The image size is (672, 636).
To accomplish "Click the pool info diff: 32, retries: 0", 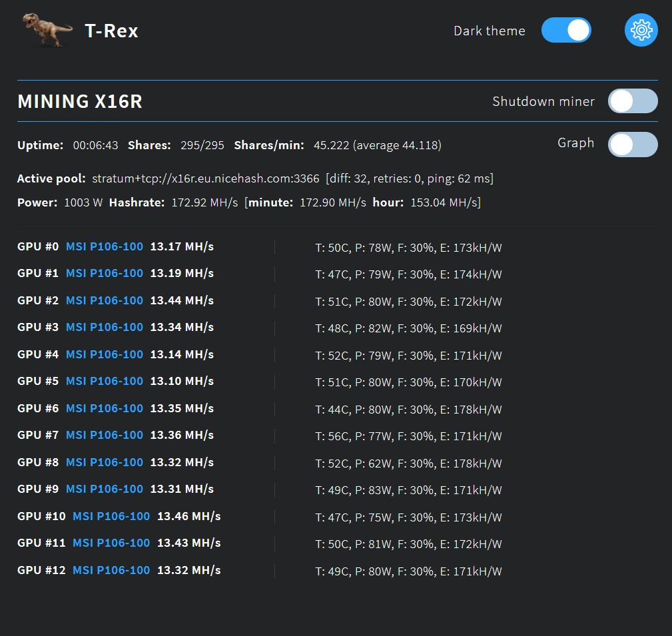I will (x=410, y=178).
